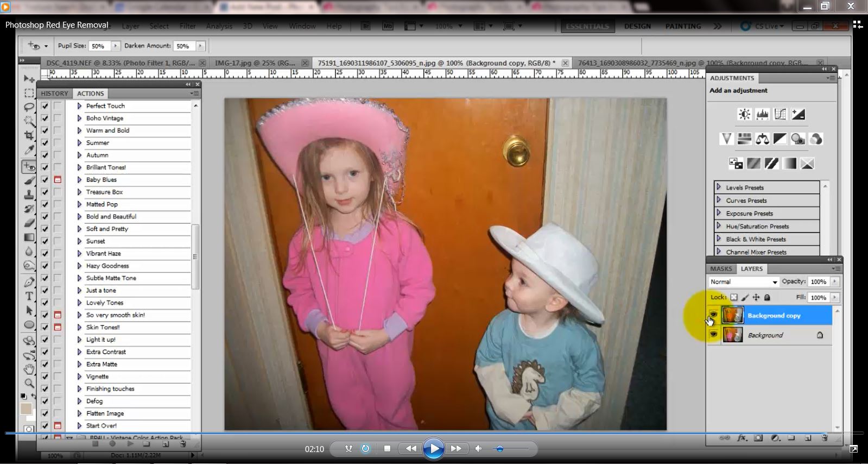Add a Selective Color adjustment

point(807,164)
